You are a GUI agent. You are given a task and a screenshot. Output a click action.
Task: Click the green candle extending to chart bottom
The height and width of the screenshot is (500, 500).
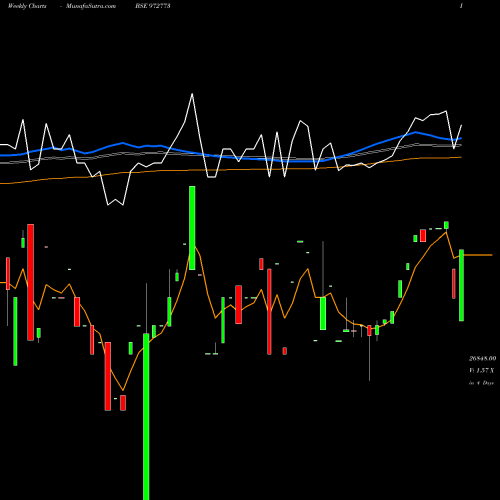tap(146, 416)
